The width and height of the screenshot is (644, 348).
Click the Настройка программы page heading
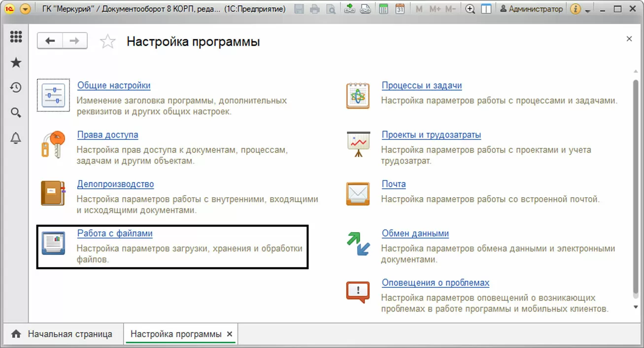[193, 41]
